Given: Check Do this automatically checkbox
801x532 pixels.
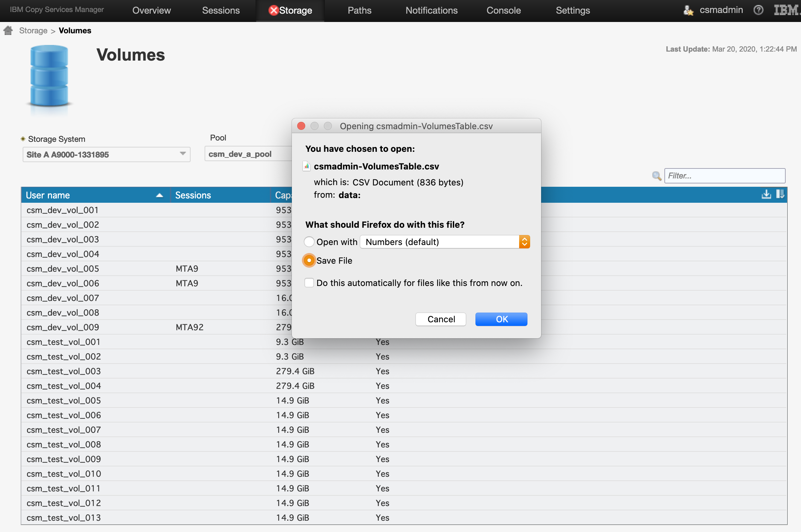Looking at the screenshot, I should coord(309,283).
